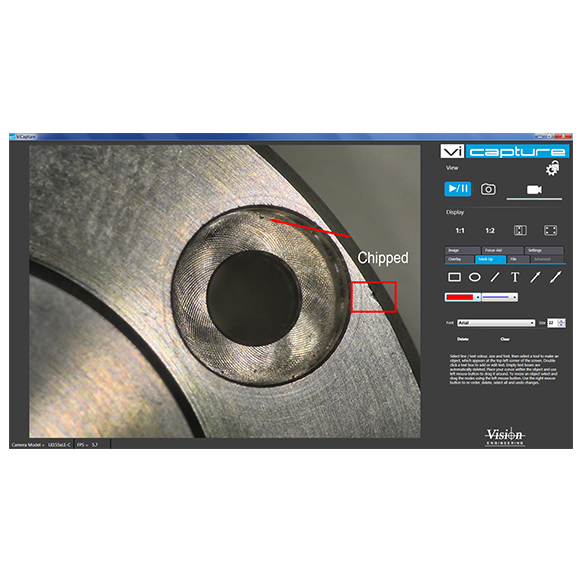Click the Delete button
This screenshot has height=582, width=582.
tap(462, 339)
